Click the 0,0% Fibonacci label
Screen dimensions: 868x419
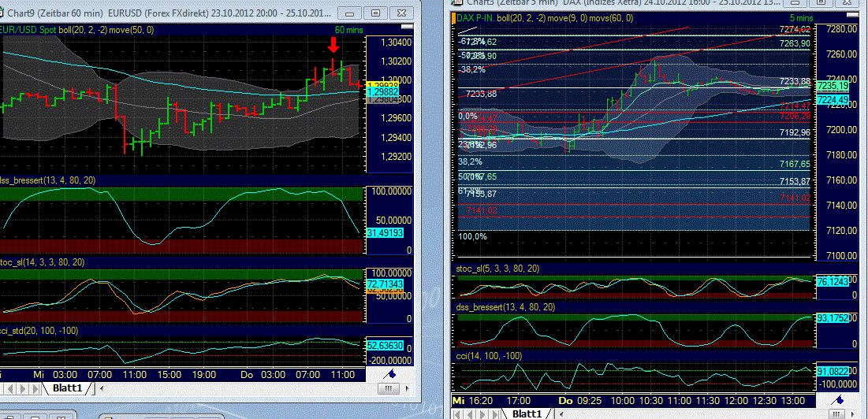468,116
